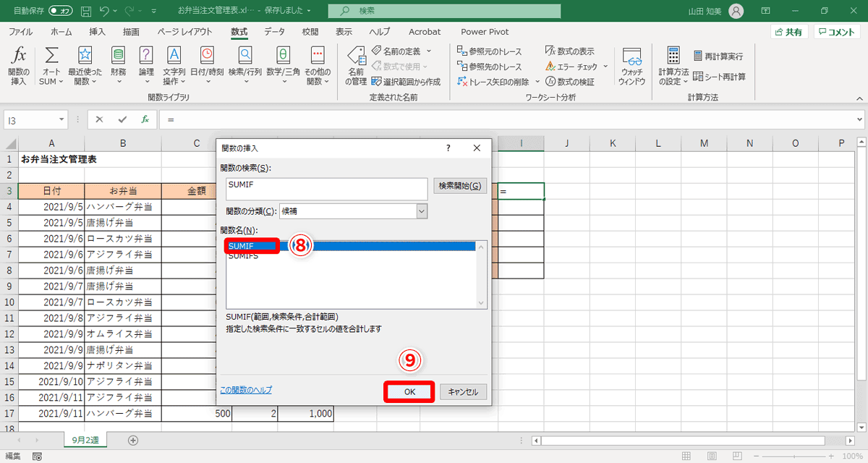Open the AutoSUM (オートSUM) icon
The image size is (868, 463).
click(51, 66)
